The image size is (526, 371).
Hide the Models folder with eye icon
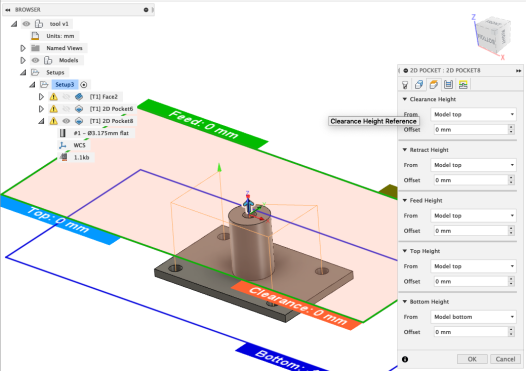coord(35,60)
